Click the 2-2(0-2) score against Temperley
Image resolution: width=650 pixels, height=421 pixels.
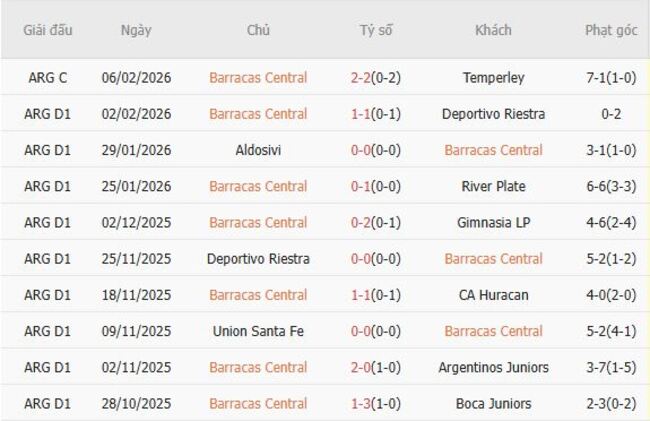(376, 77)
